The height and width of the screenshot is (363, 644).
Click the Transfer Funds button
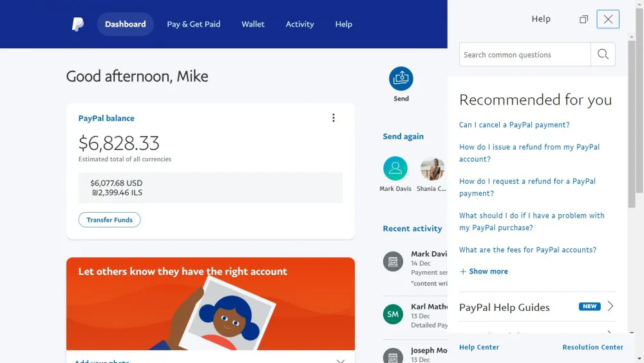pyautogui.click(x=109, y=220)
